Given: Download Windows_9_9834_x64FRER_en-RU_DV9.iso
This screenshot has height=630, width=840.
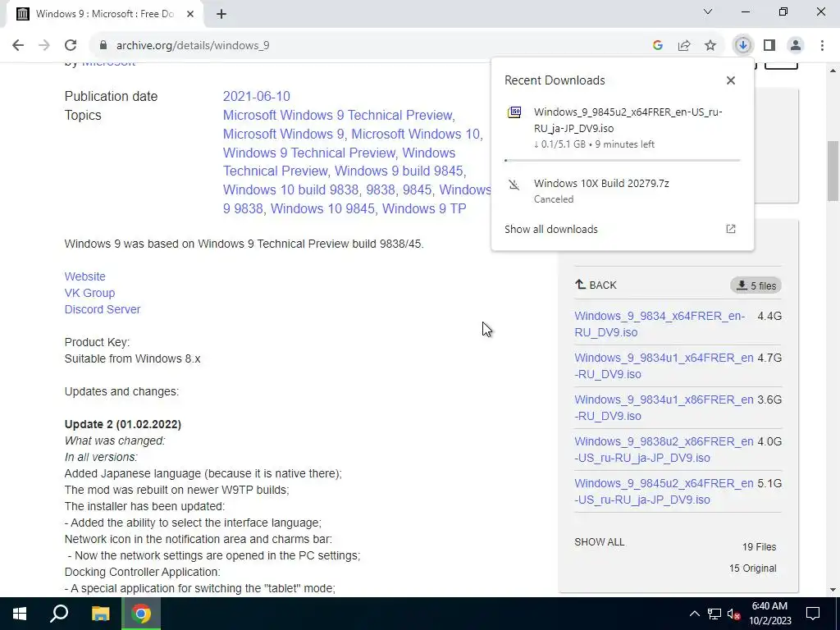Looking at the screenshot, I should (660, 324).
